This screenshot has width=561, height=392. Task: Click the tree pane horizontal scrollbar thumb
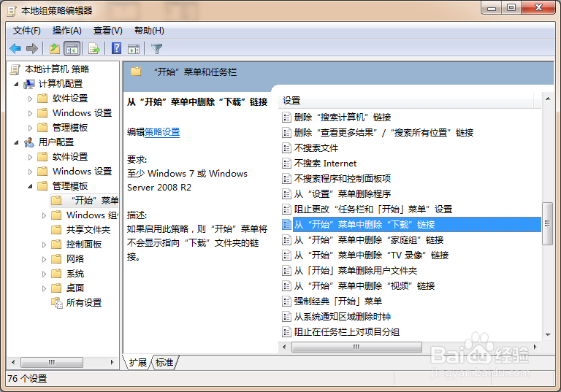tap(52, 362)
